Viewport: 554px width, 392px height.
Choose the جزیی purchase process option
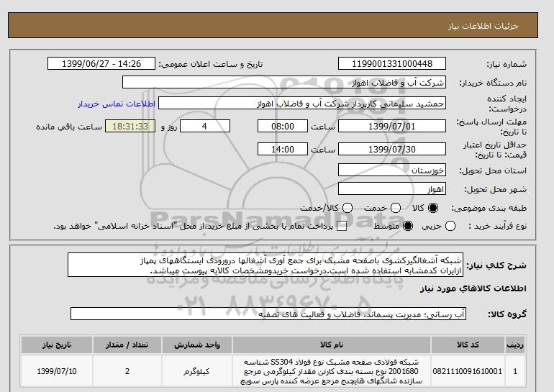click(450, 226)
